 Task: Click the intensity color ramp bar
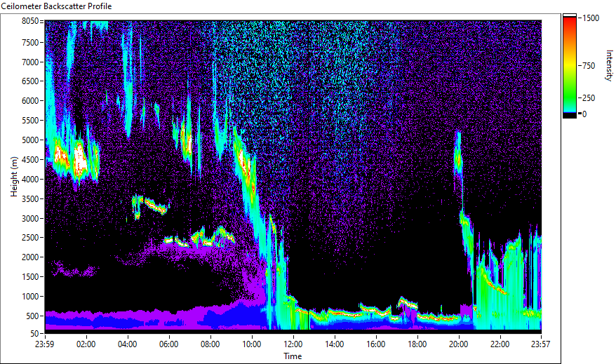tap(569, 66)
